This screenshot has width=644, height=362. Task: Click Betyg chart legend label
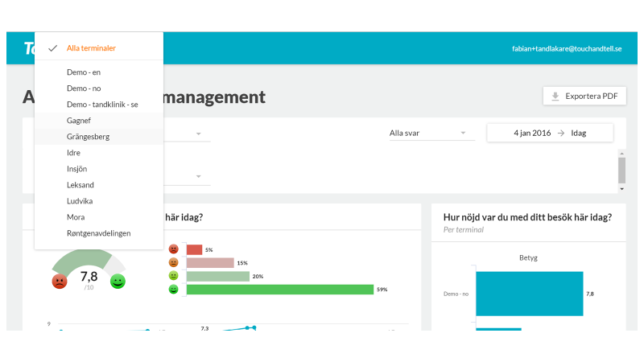click(528, 257)
